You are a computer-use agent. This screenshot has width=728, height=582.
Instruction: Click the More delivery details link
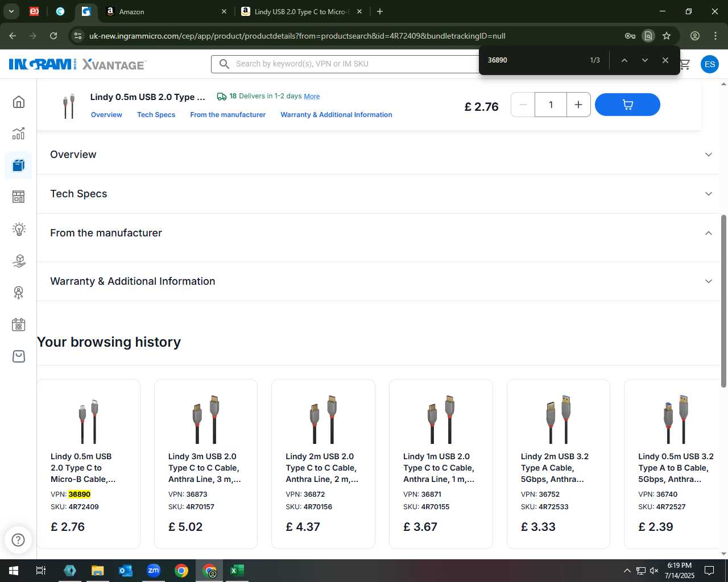[312, 97]
